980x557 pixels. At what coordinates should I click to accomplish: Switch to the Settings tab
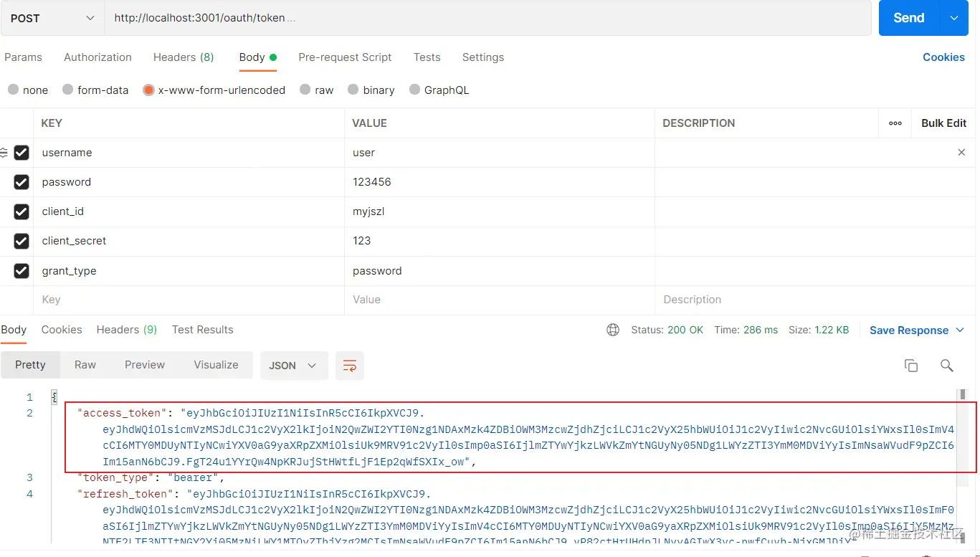[x=482, y=57]
